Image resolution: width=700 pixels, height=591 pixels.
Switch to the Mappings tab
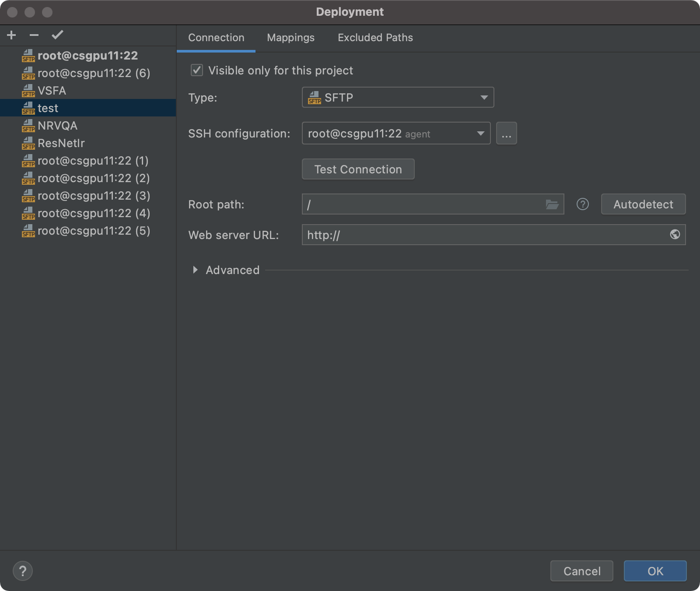[x=291, y=38]
